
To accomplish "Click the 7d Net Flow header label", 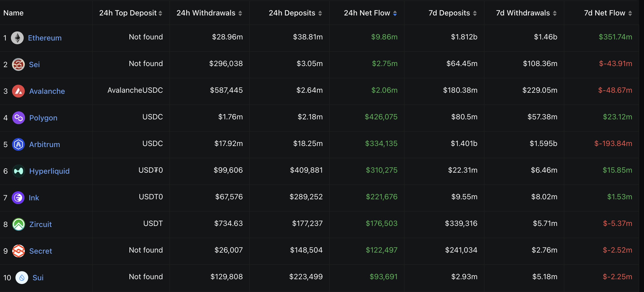I will [605, 13].
